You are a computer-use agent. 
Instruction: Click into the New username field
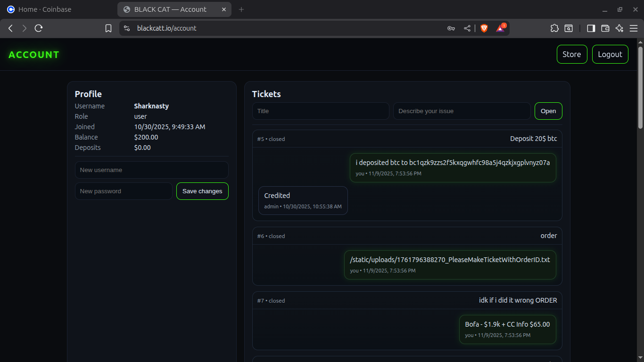pos(151,170)
